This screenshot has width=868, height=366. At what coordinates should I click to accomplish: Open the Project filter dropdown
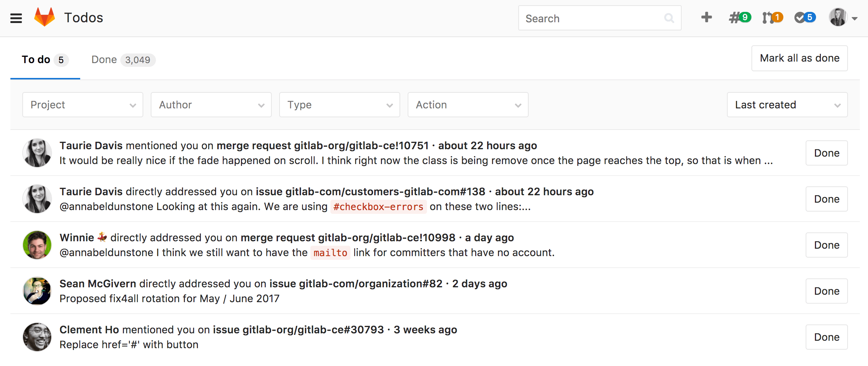click(x=82, y=105)
